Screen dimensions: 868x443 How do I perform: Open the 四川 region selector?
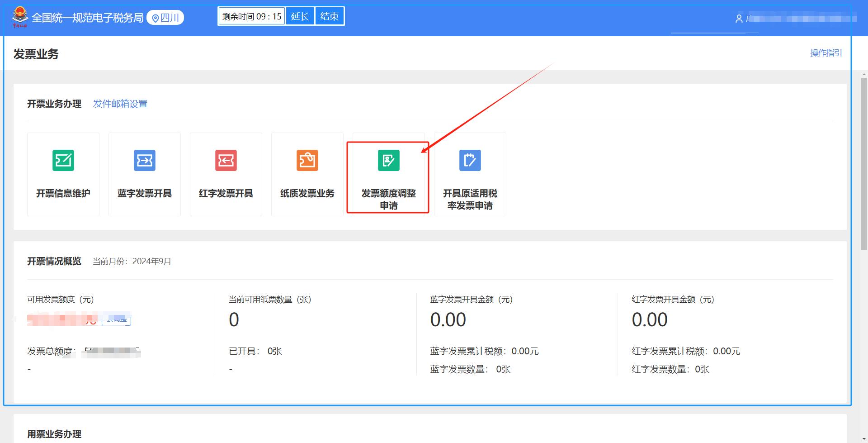(165, 18)
